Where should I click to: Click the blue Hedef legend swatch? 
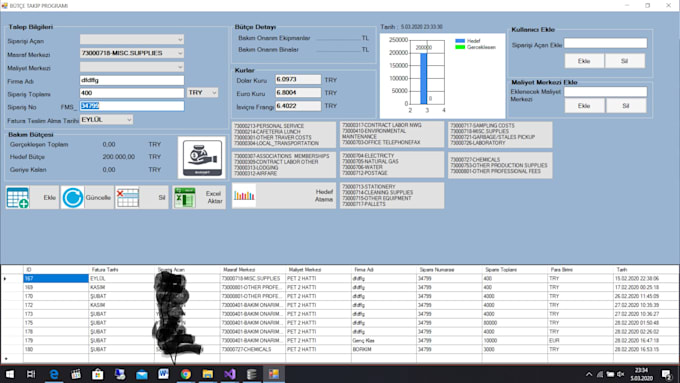click(460, 41)
